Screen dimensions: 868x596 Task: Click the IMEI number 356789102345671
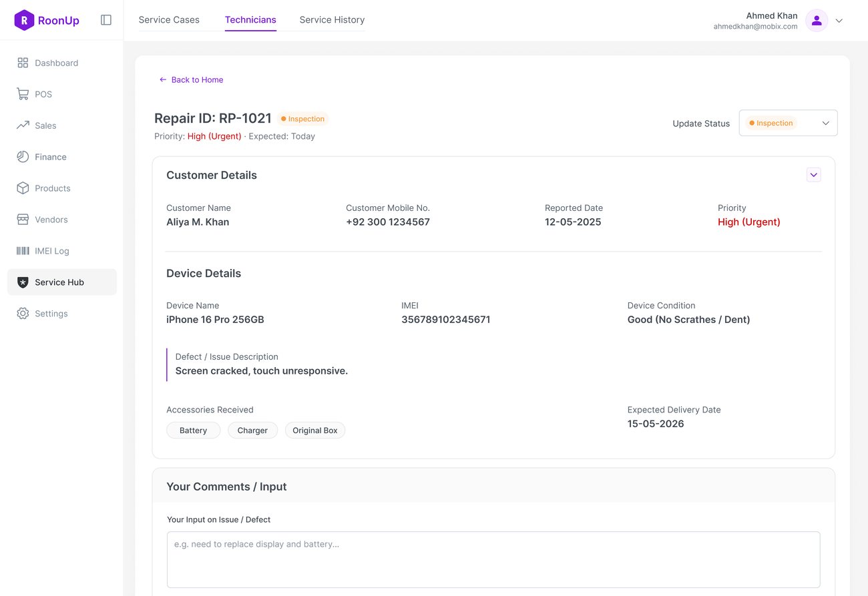coord(446,320)
